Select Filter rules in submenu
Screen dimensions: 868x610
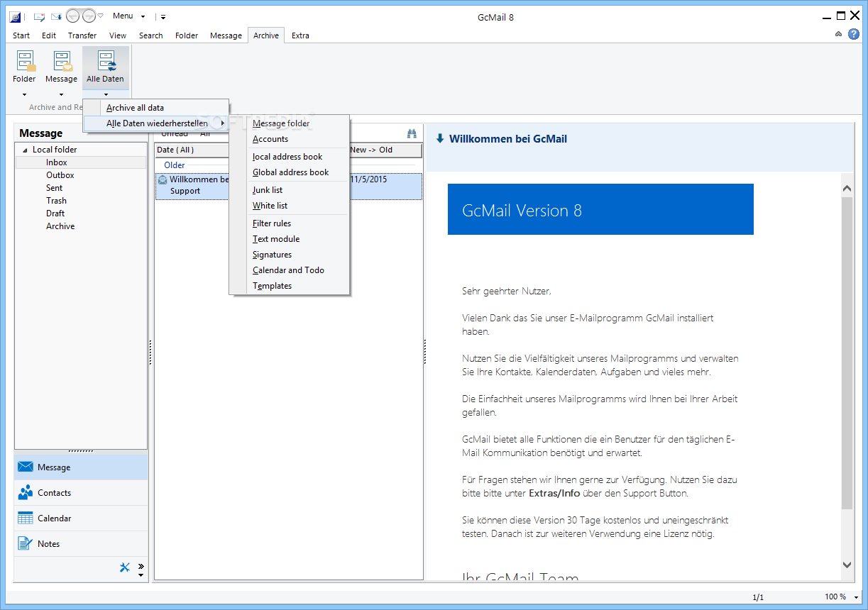pyautogui.click(x=290, y=223)
